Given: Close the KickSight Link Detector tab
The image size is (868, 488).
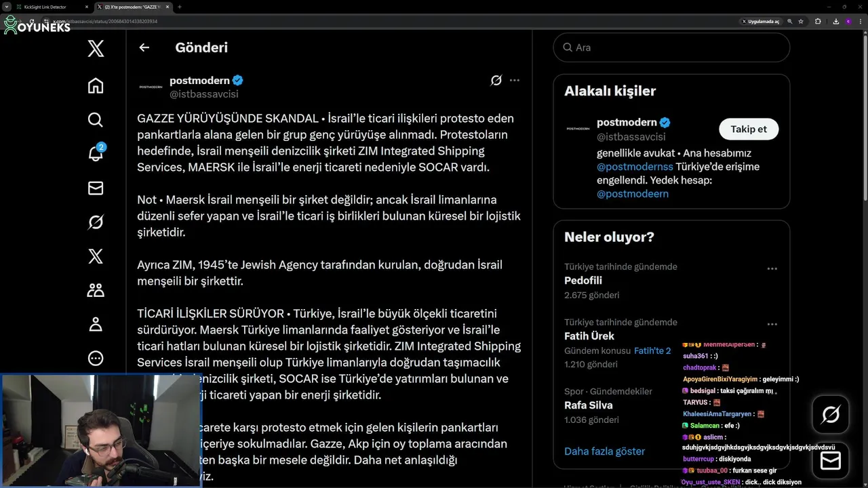Looking at the screenshot, I should pyautogui.click(x=86, y=7).
